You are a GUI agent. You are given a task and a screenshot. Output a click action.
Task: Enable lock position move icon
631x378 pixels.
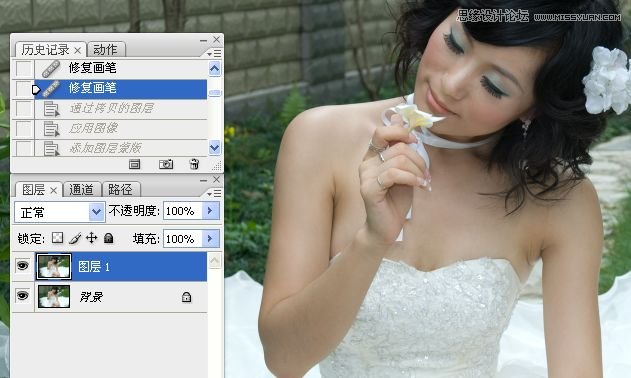[92, 238]
